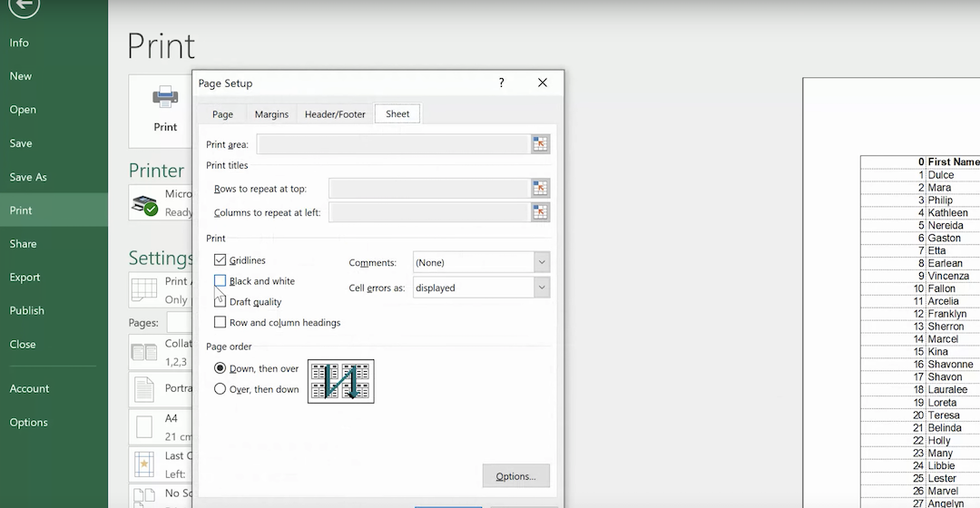The image size is (980, 508).
Task: Enable the Black and white checkbox
Action: (220, 281)
